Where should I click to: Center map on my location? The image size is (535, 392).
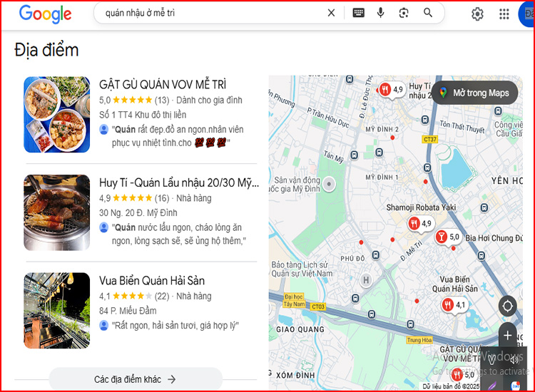[x=507, y=306]
